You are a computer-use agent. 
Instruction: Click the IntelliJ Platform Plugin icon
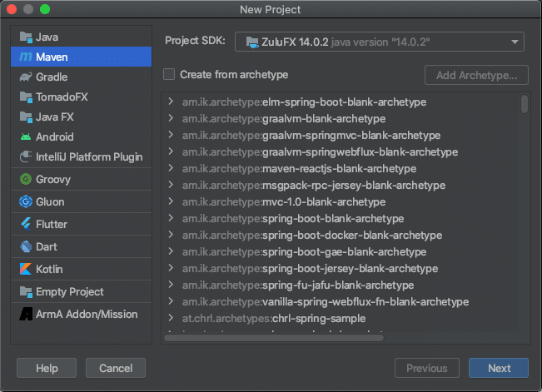[26, 156]
